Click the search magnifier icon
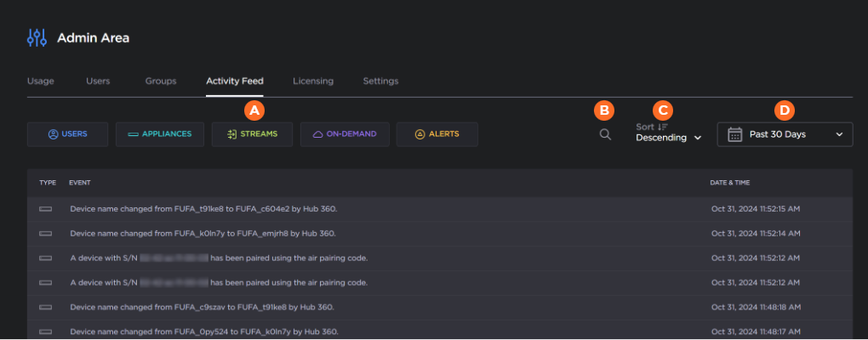The width and height of the screenshot is (868, 340). (x=605, y=133)
